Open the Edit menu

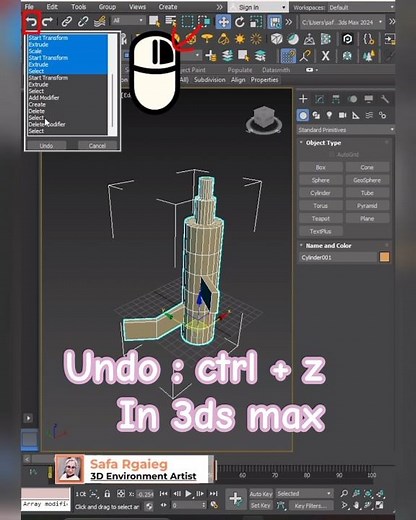click(x=52, y=7)
